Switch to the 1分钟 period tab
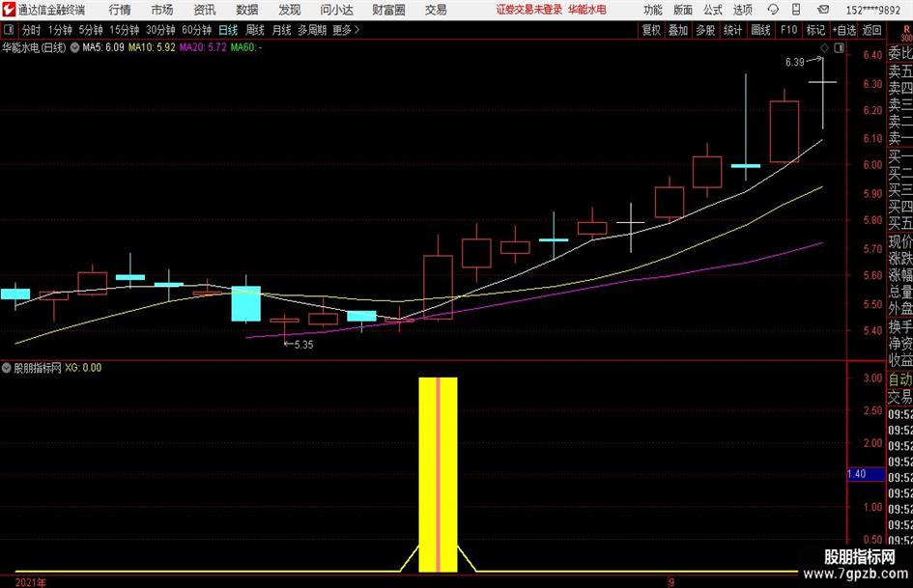The height and width of the screenshot is (588, 913). pos(60,30)
